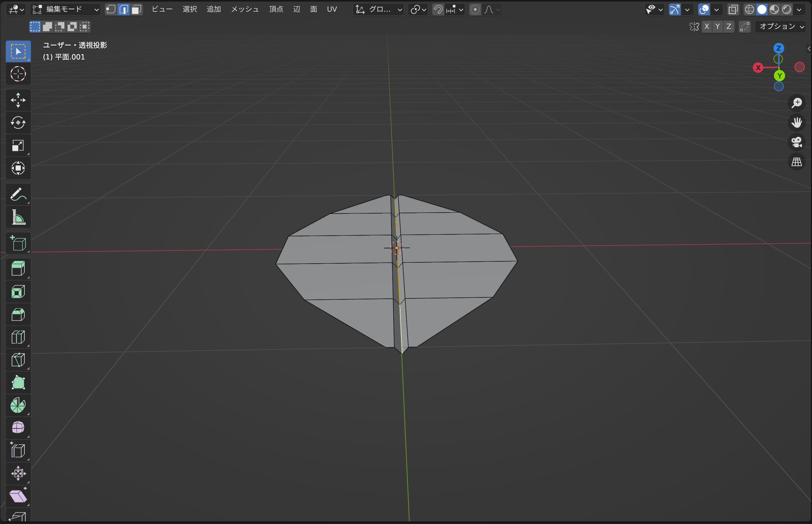Select the Rotate tool
Screen dimensions: 812x524
point(18,123)
